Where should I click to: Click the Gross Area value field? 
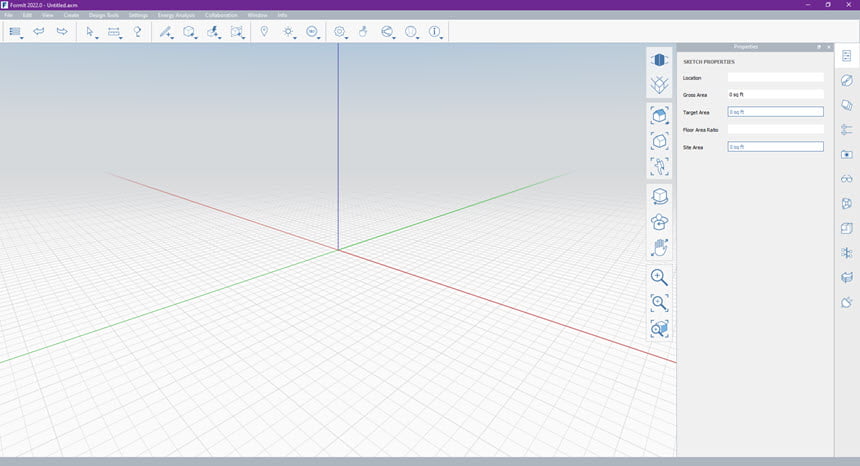click(x=776, y=95)
